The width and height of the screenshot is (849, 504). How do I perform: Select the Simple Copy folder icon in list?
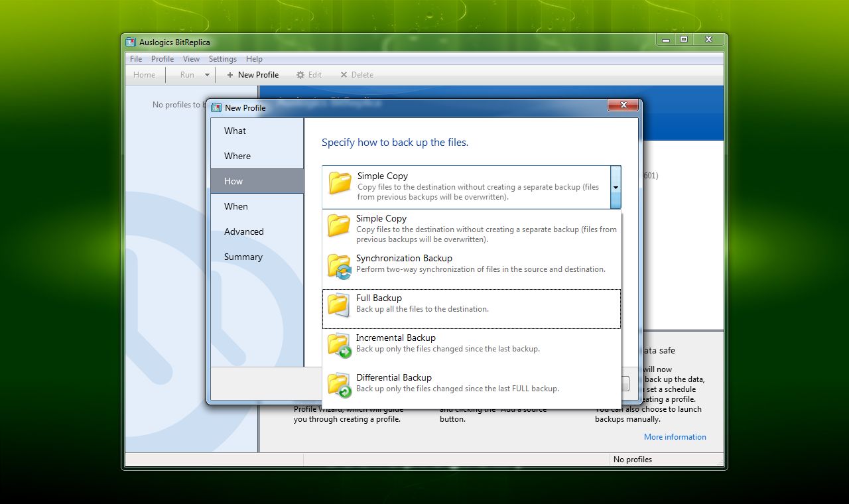pos(339,225)
